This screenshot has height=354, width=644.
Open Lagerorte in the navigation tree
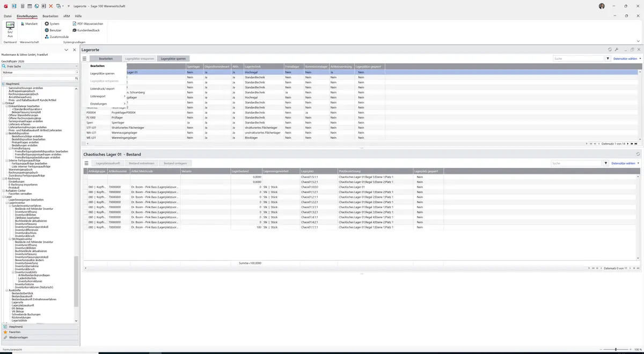tap(17, 303)
